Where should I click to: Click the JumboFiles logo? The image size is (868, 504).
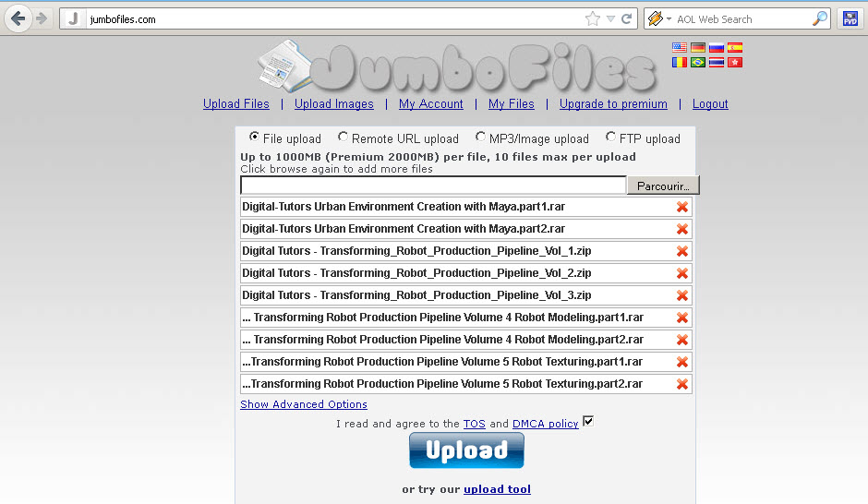pyautogui.click(x=457, y=67)
